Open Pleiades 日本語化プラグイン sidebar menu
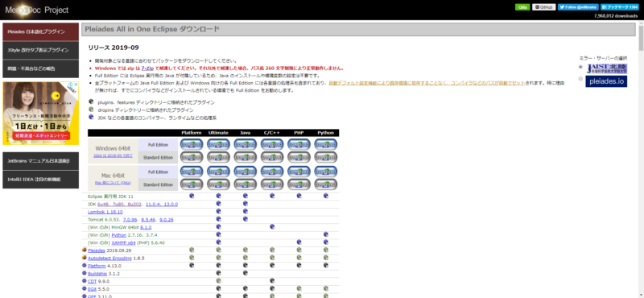Viewport: 644px width, 298px height. 41,31
